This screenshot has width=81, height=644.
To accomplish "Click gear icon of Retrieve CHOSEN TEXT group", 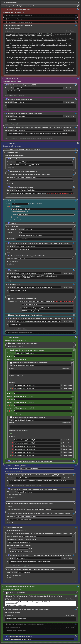I will point(75,520).
